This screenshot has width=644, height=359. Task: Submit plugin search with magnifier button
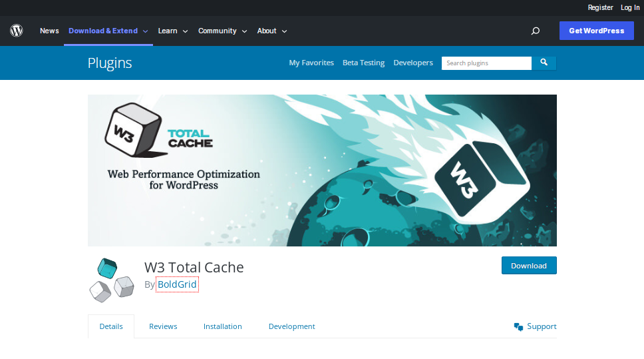[544, 63]
